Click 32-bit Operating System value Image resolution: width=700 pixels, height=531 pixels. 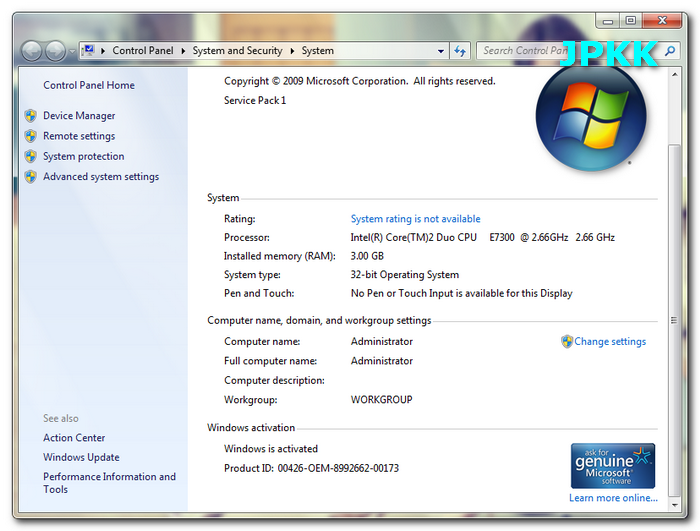[x=404, y=275]
